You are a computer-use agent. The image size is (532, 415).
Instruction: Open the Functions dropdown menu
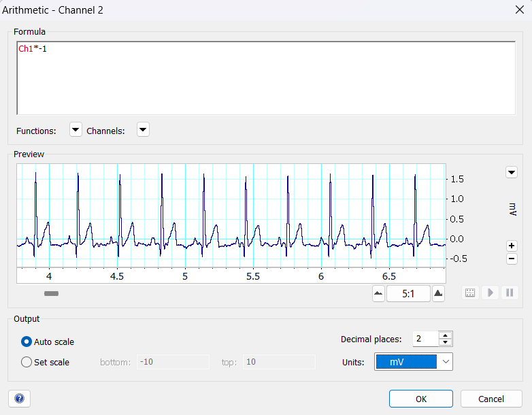pos(76,130)
